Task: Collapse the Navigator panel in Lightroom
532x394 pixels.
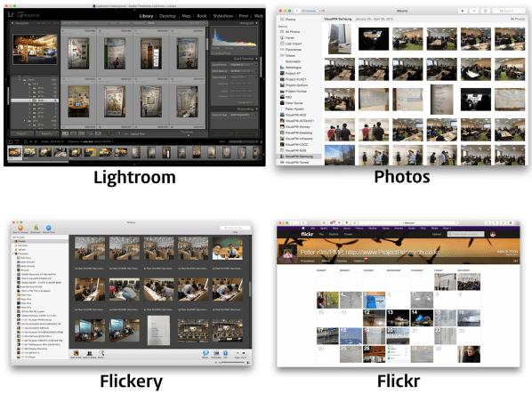Action: [x=12, y=23]
